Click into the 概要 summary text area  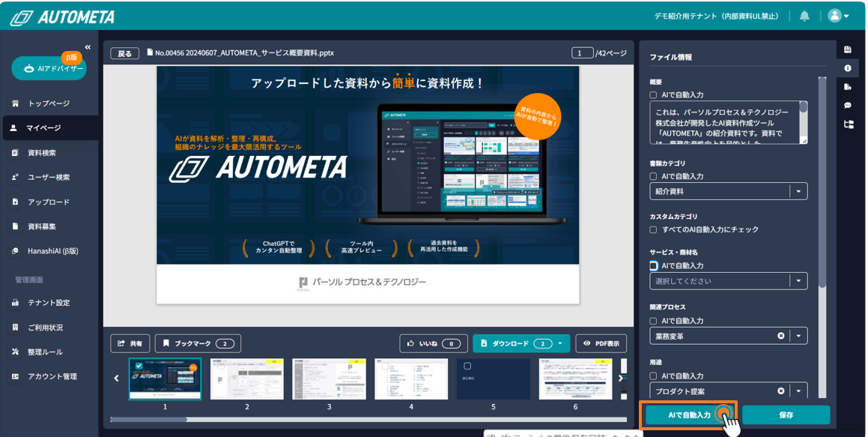(728, 122)
